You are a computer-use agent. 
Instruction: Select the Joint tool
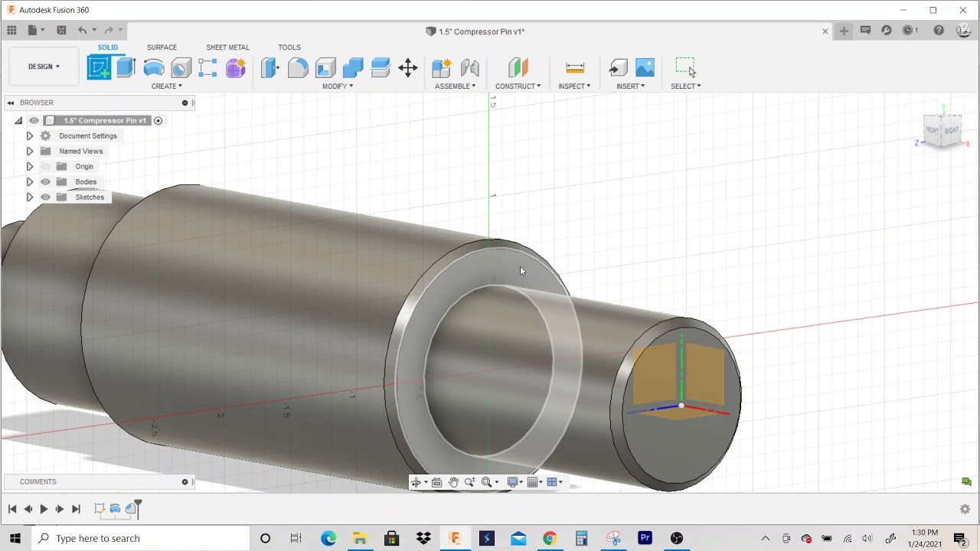469,67
